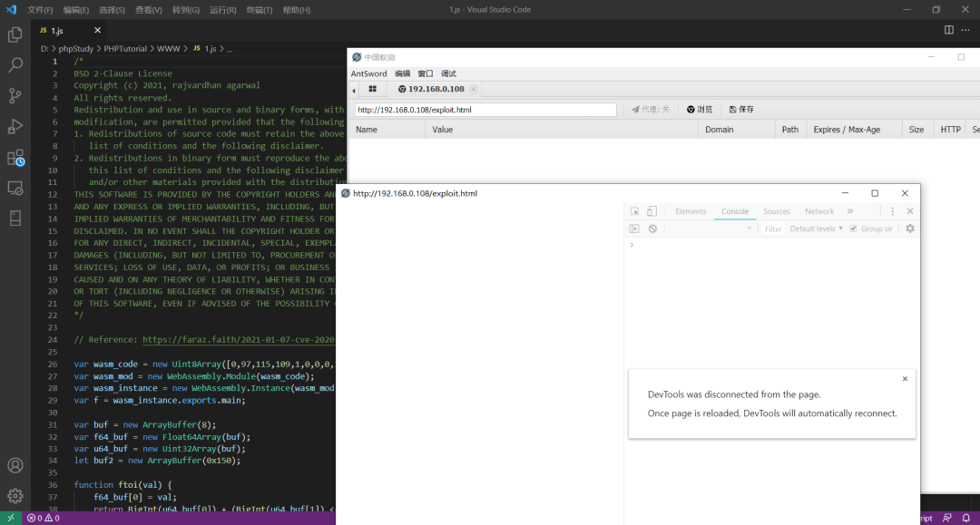Click the Expires / Max-Age column header
Viewport: 980px width, 525px height.
point(854,130)
